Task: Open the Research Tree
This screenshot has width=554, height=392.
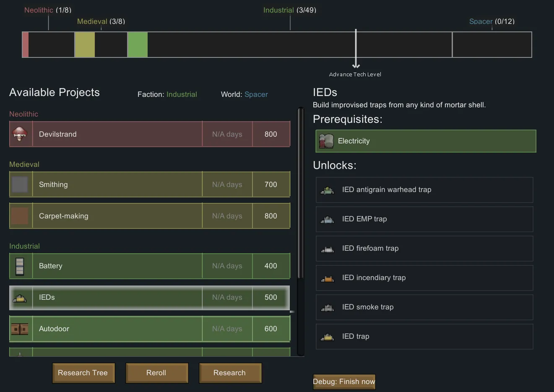Action: (83, 373)
